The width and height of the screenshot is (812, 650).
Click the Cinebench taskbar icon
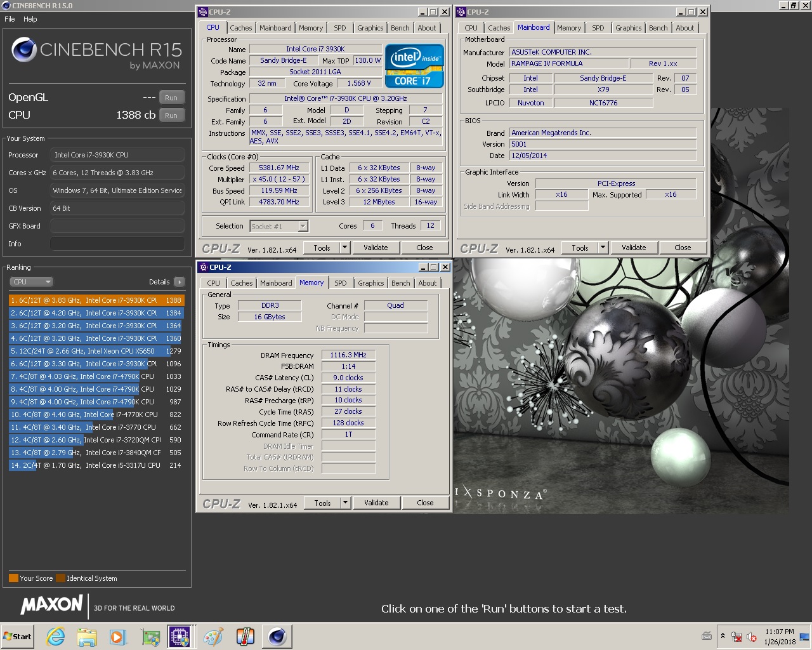pyautogui.click(x=277, y=636)
